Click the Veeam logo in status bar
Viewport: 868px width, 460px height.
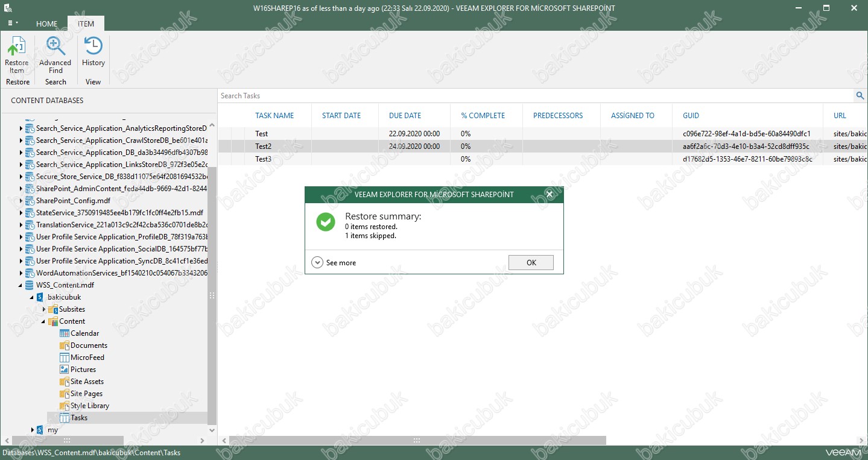843,452
